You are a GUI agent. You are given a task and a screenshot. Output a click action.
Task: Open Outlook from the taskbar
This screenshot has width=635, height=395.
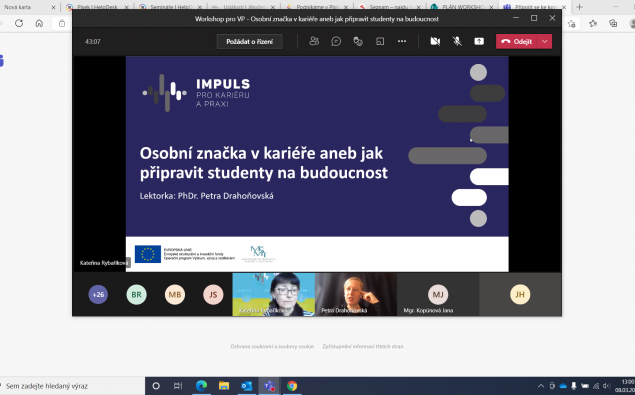coord(247,386)
